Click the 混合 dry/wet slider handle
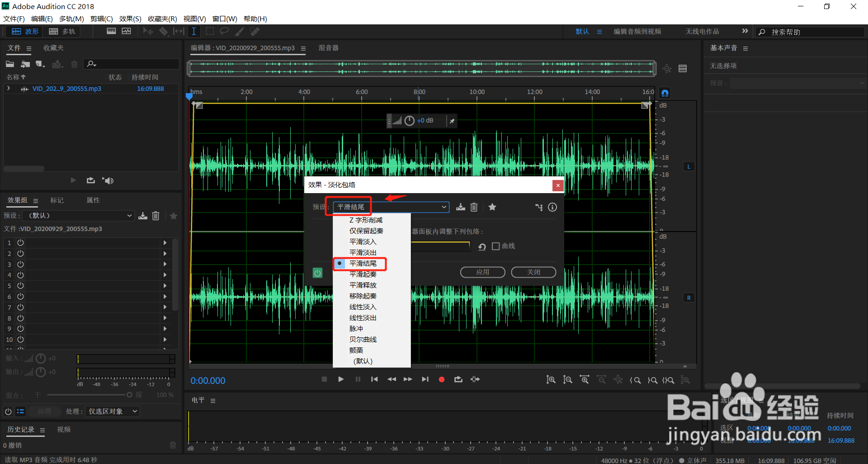The width and height of the screenshot is (868, 464). click(x=129, y=395)
